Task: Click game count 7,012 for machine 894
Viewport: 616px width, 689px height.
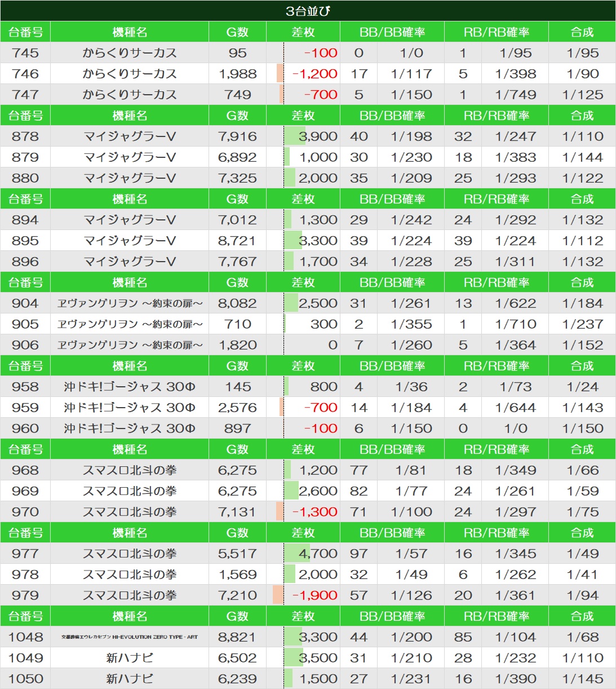Action: (237, 220)
